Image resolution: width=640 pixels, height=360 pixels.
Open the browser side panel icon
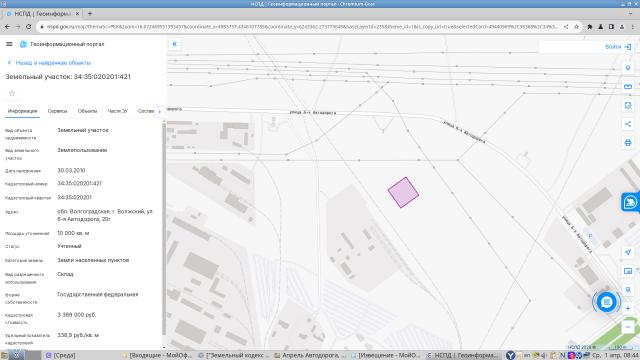tap(611, 27)
